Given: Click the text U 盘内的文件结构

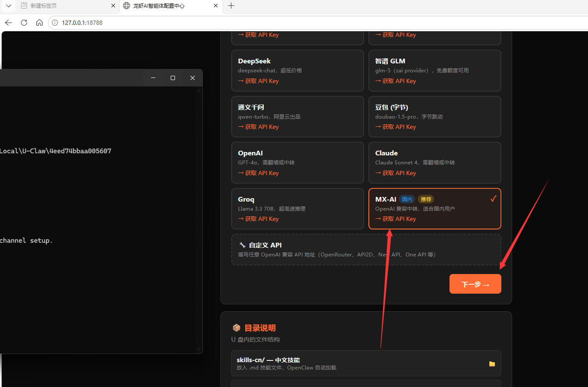Looking at the screenshot, I should coord(255,340).
